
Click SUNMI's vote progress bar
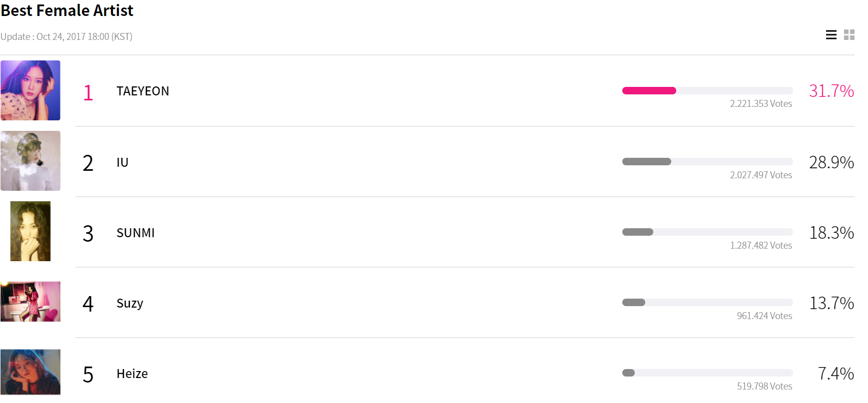(x=707, y=232)
